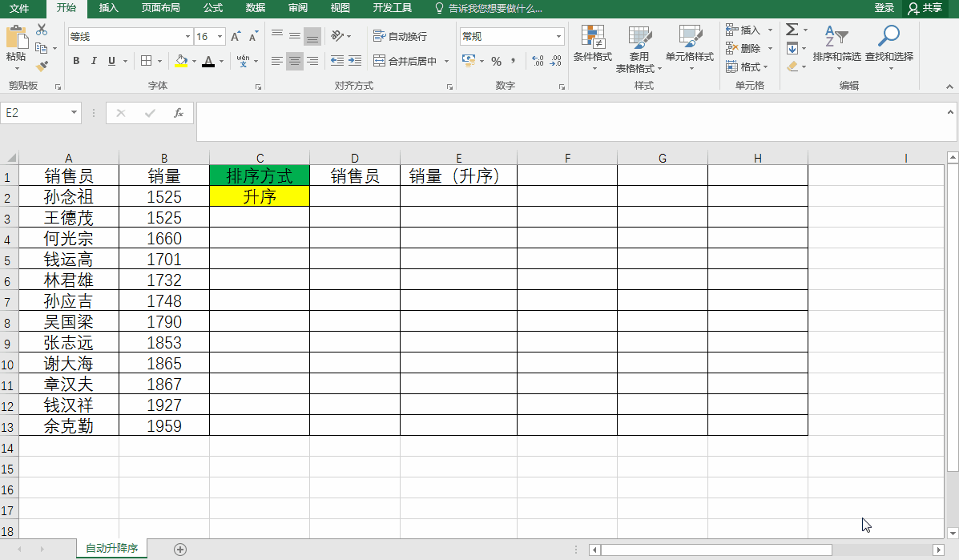Align text to bottom of cell
Image resolution: width=959 pixels, height=560 pixels.
coord(312,36)
